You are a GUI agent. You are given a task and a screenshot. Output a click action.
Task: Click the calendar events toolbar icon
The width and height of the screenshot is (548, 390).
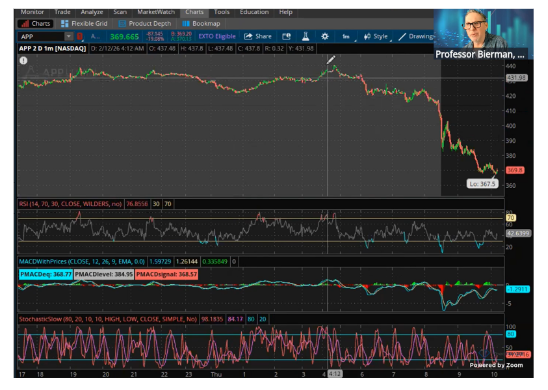point(286,36)
